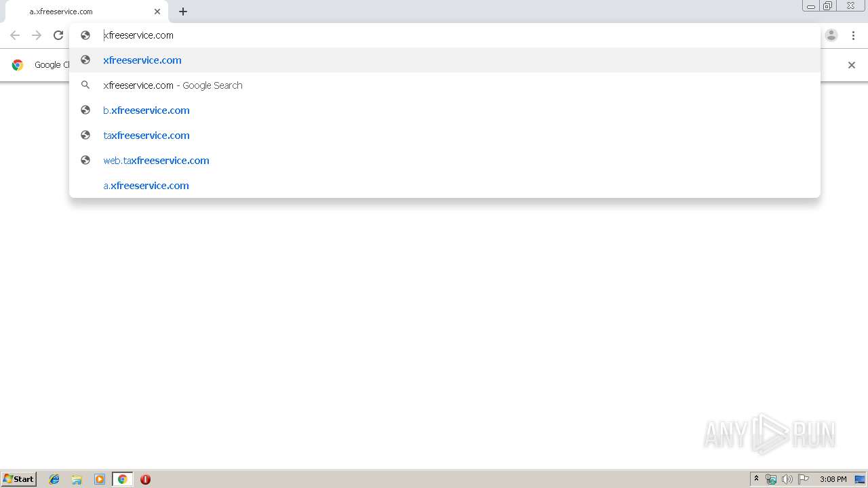Click the magnifier icon of the search suggestion
This screenshot has width=868, height=488.
[85, 85]
